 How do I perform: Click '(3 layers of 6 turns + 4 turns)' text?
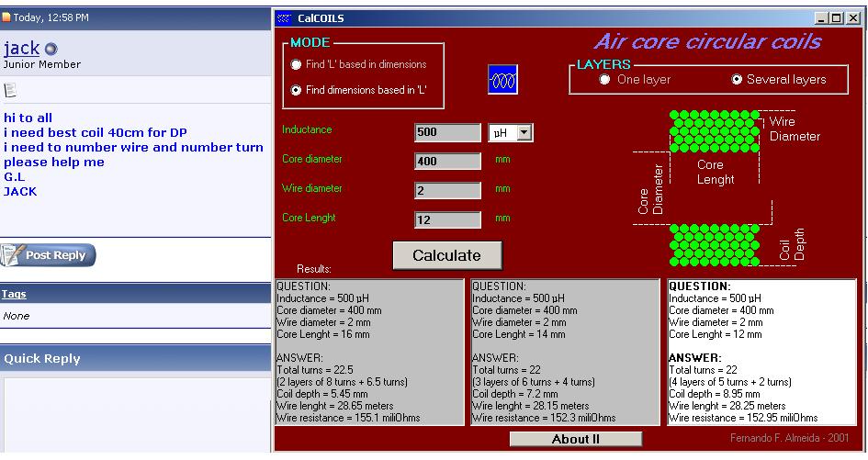534,382
